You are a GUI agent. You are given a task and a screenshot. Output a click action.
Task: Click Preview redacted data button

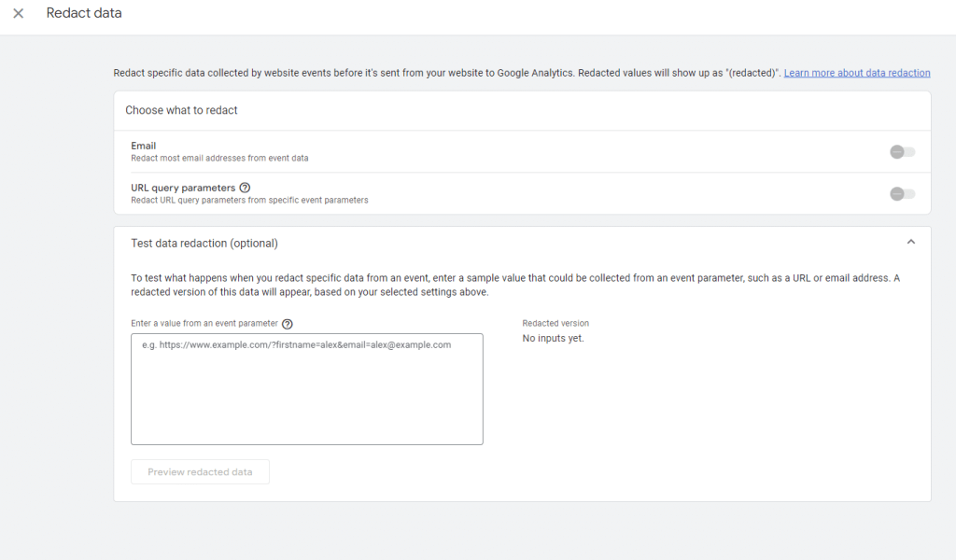click(x=200, y=471)
